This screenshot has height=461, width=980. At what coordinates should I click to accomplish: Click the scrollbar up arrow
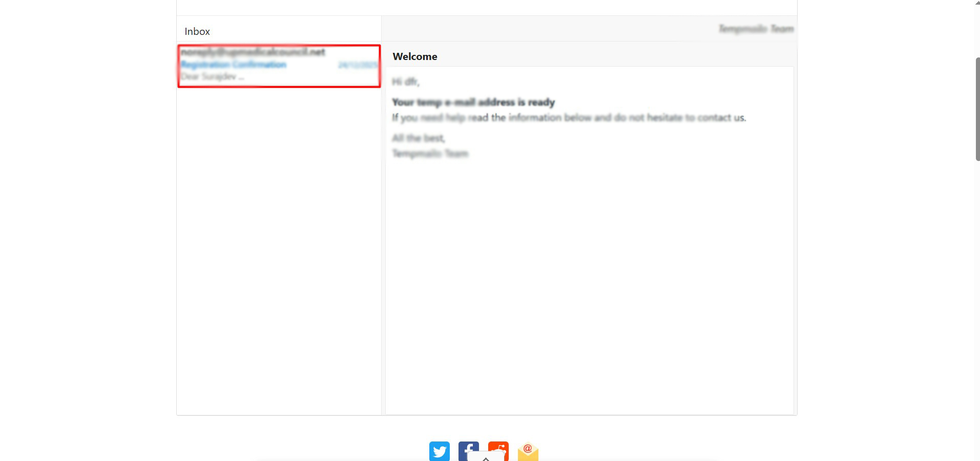[x=977, y=3]
